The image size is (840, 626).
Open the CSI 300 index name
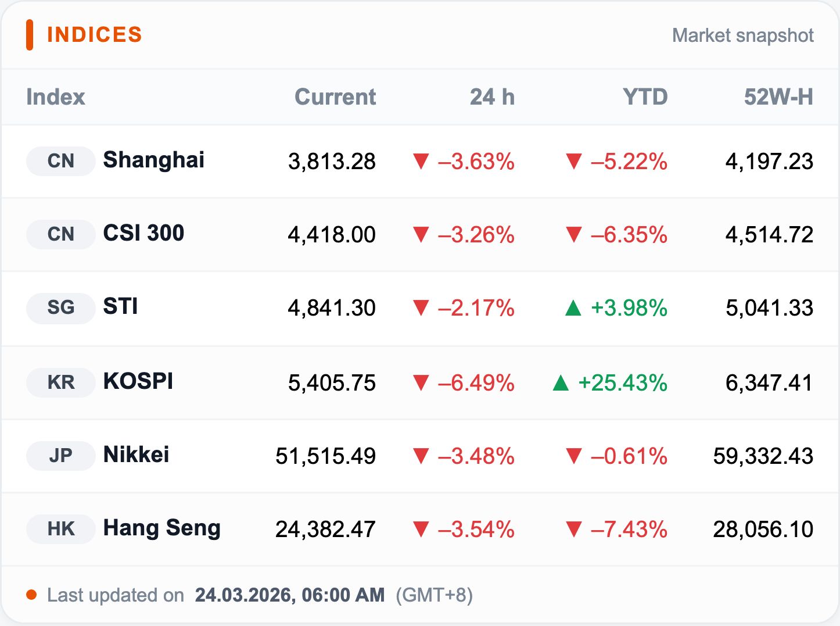[x=143, y=233]
